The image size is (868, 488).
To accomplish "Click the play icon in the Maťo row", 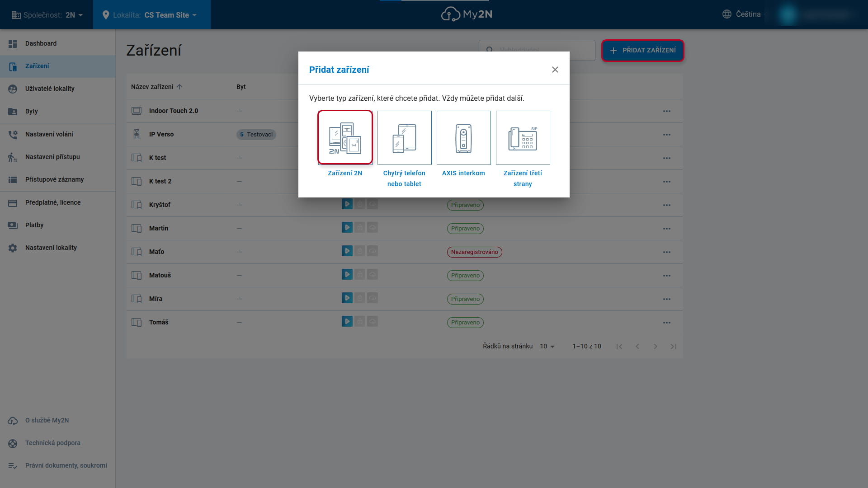I will pos(347,251).
